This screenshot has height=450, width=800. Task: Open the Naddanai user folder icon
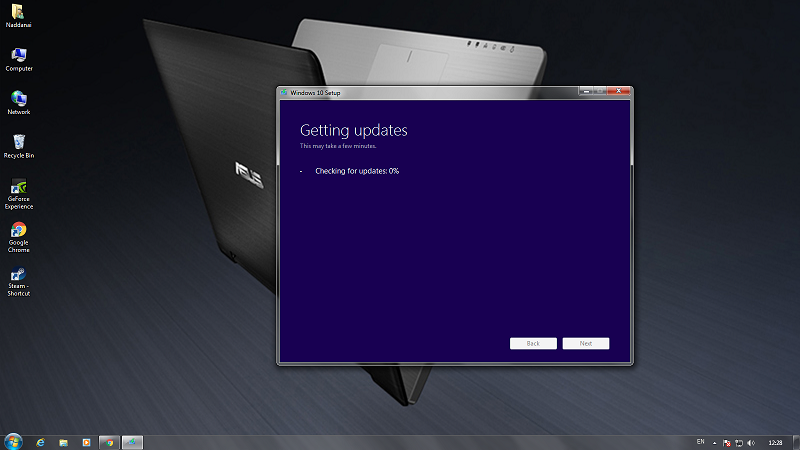[18, 15]
